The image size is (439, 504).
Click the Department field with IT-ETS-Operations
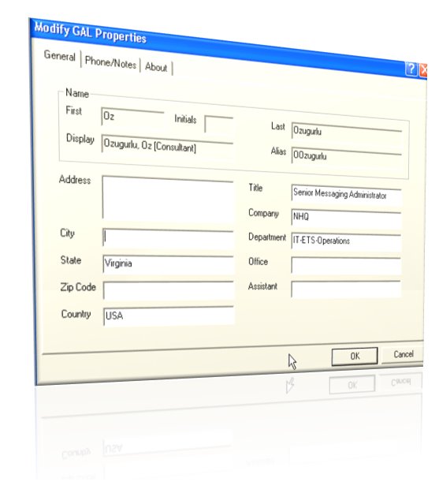point(346,242)
